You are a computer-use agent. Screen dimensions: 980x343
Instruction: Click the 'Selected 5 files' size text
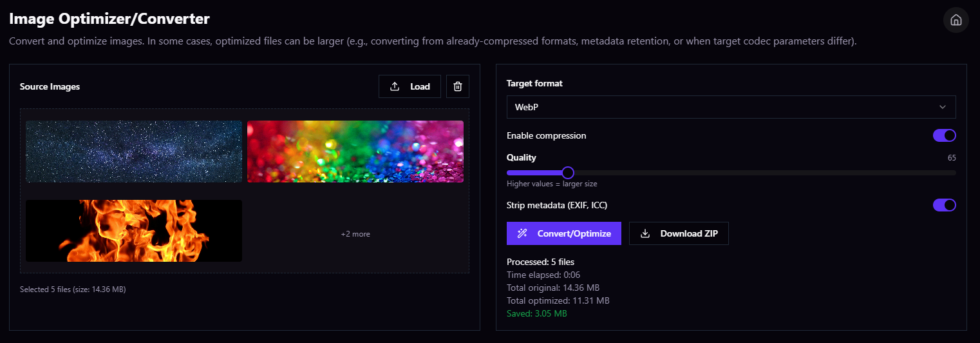tap(73, 289)
